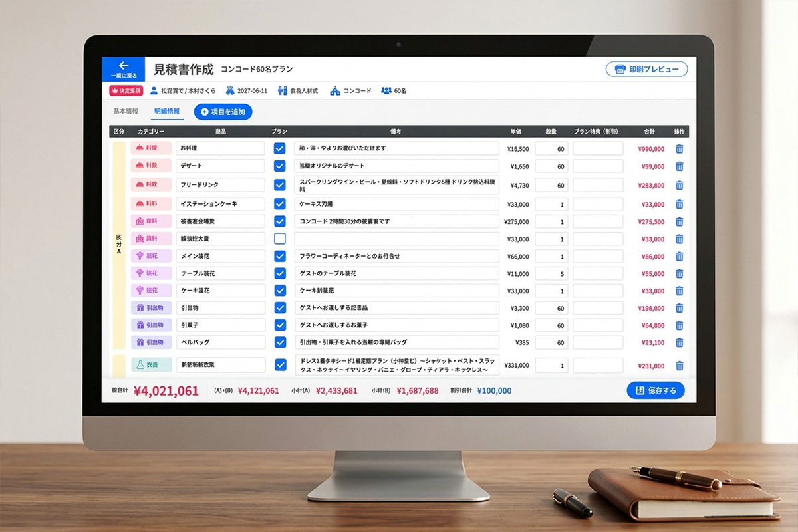The image size is (798, 532).
Task: Click the ベルバッグ product name field
Action: [221, 342]
